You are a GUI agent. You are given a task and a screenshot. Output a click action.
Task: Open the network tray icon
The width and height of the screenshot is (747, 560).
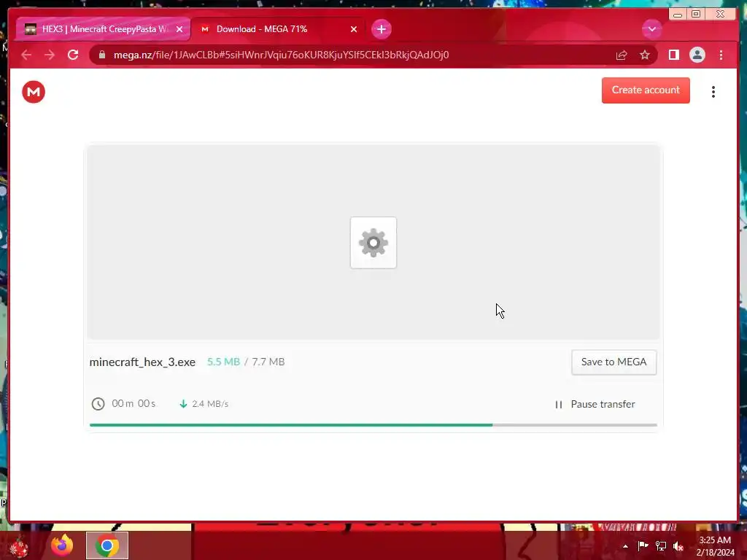[661, 546]
